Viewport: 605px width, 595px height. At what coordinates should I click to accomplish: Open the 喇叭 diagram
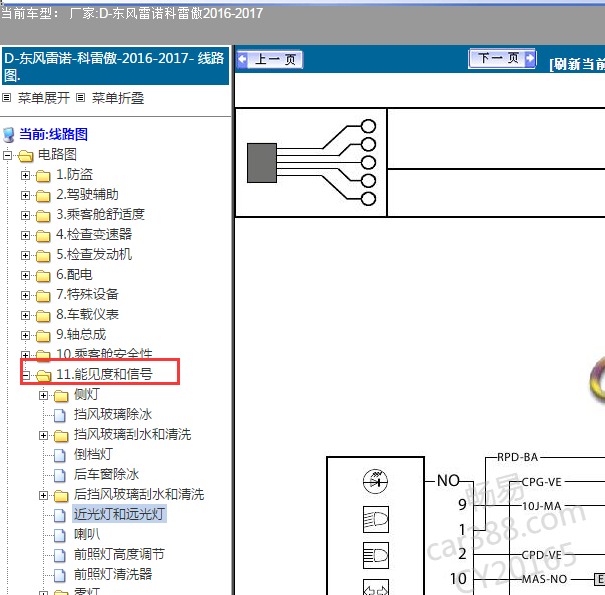click(x=87, y=534)
